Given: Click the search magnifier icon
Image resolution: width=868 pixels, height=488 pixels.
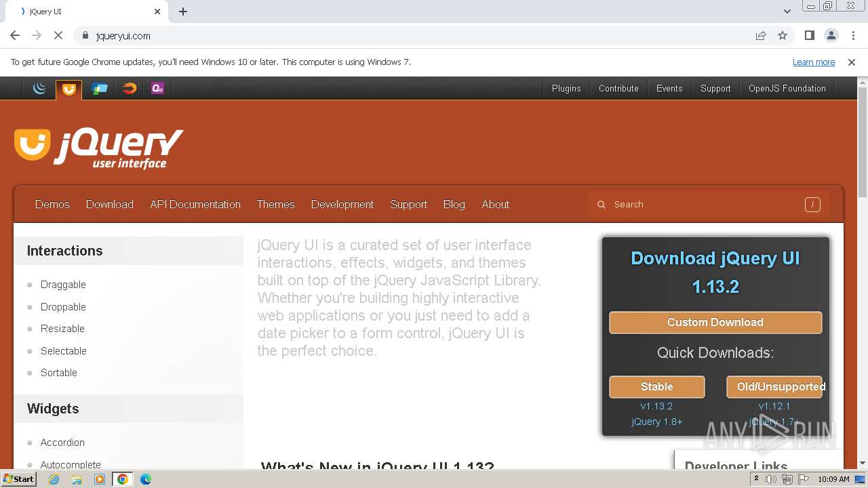Looking at the screenshot, I should [x=601, y=204].
